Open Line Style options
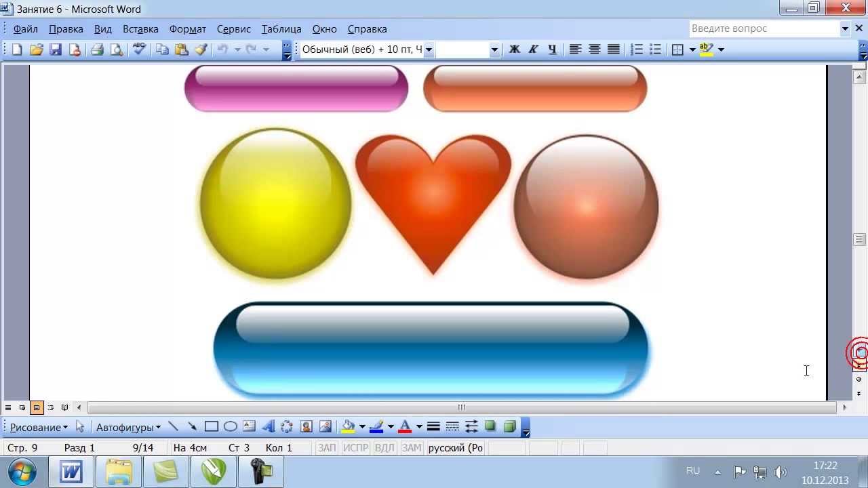Screen dimensions: 868x488 point(433,427)
